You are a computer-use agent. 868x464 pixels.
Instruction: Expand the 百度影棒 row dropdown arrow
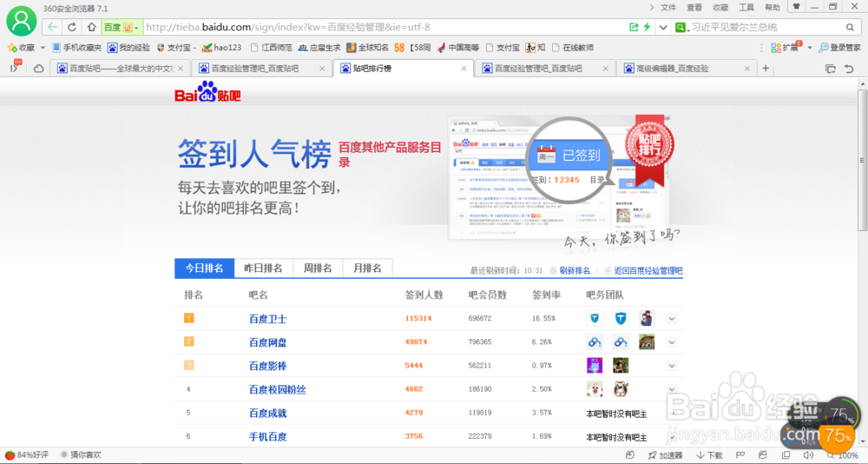point(672,366)
